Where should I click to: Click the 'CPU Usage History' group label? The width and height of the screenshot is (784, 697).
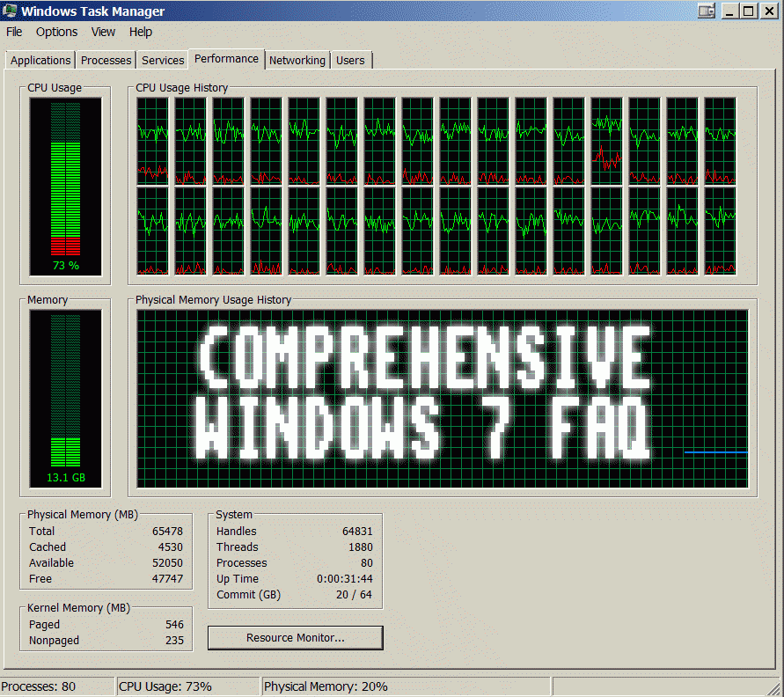tap(181, 88)
